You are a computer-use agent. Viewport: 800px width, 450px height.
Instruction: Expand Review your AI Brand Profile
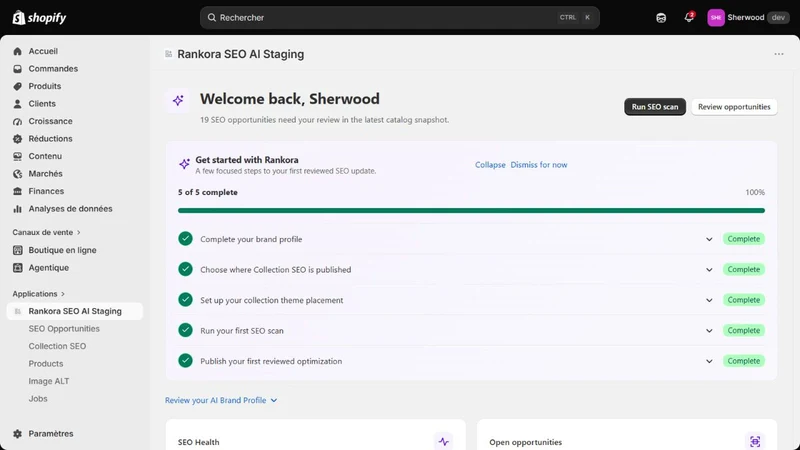[x=221, y=401]
